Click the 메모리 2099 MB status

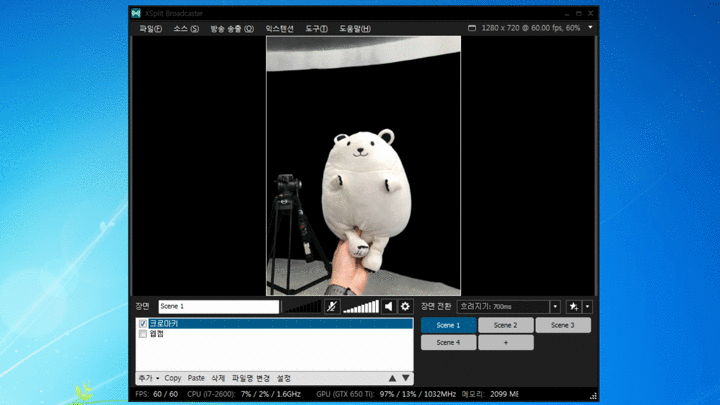[x=490, y=394]
